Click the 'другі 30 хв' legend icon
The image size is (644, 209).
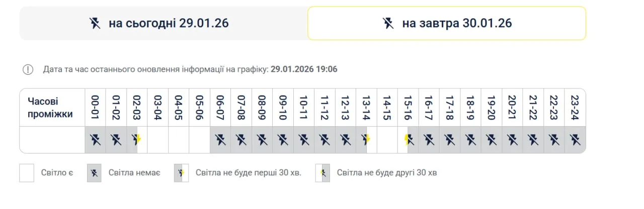323,173
